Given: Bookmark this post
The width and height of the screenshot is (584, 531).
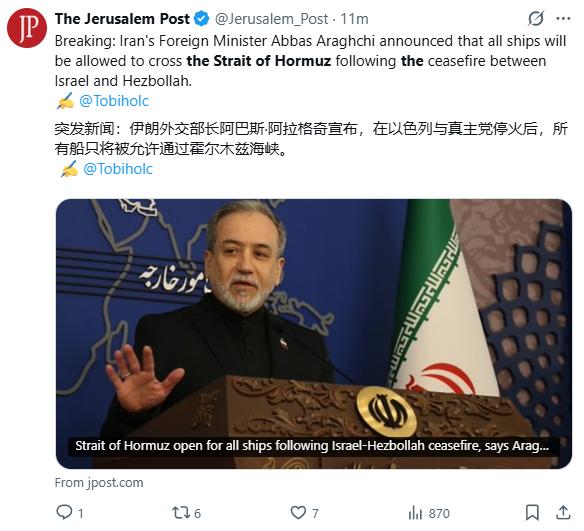Looking at the screenshot, I should click(532, 513).
